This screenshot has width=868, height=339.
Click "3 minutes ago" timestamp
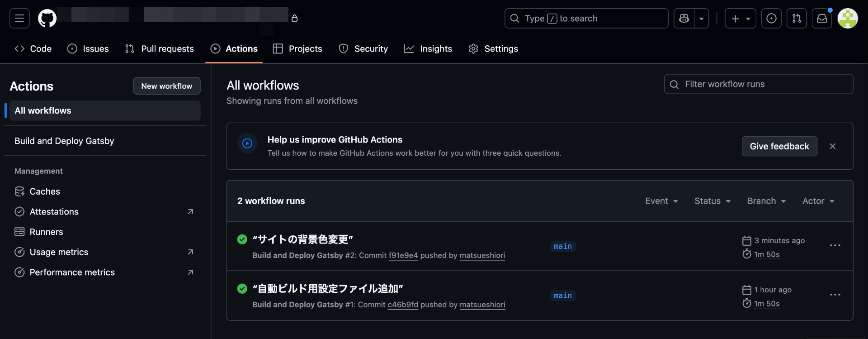coord(779,240)
